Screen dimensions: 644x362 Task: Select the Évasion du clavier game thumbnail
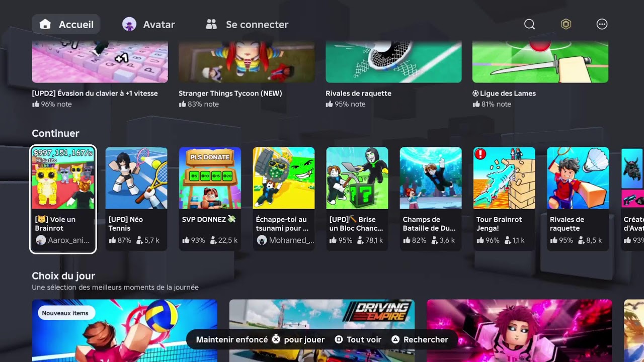100,62
